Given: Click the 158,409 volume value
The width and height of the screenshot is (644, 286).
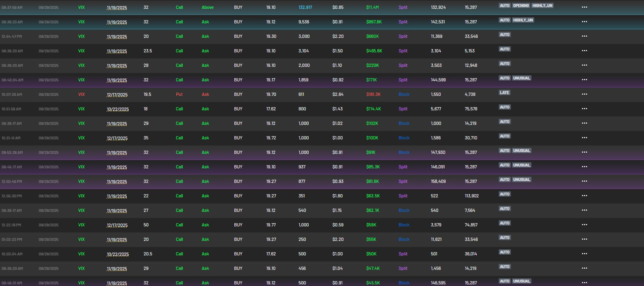Looking at the screenshot, I should tap(438, 181).
